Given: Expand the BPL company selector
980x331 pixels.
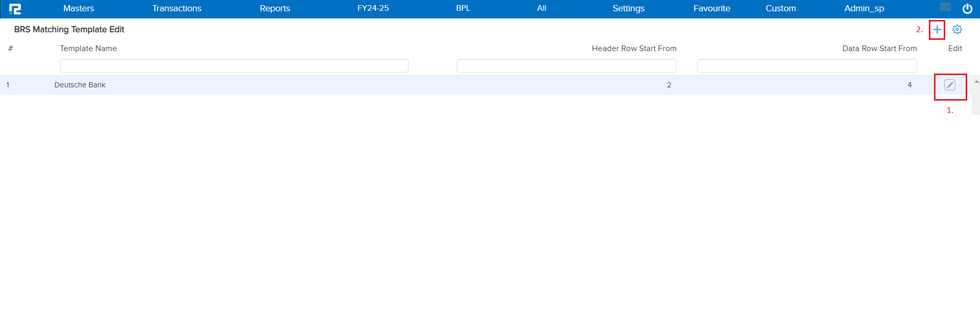Looking at the screenshot, I should point(463,9).
